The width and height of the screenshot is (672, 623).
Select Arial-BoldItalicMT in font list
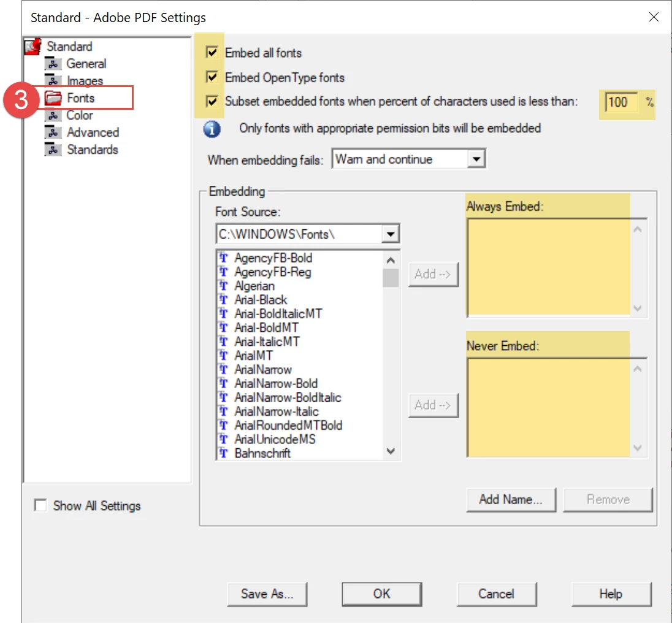278,313
